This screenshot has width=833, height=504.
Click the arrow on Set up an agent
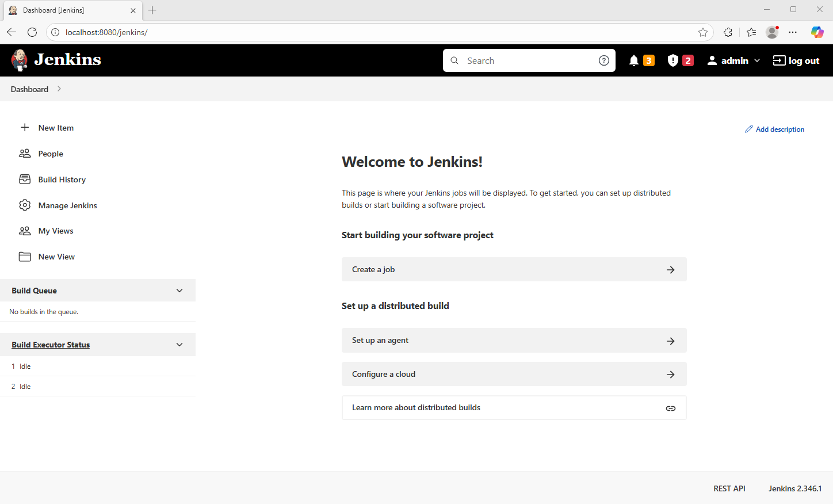tap(671, 341)
